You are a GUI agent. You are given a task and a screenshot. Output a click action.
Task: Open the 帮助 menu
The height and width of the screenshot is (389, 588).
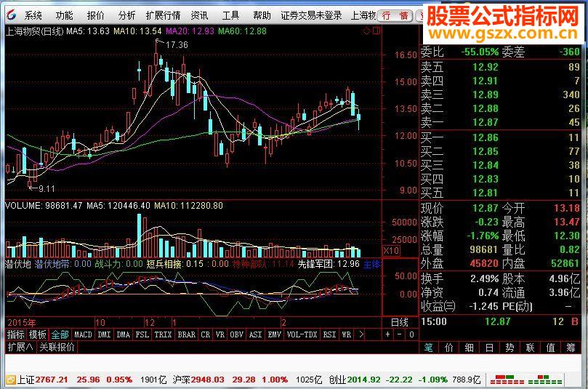262,15
